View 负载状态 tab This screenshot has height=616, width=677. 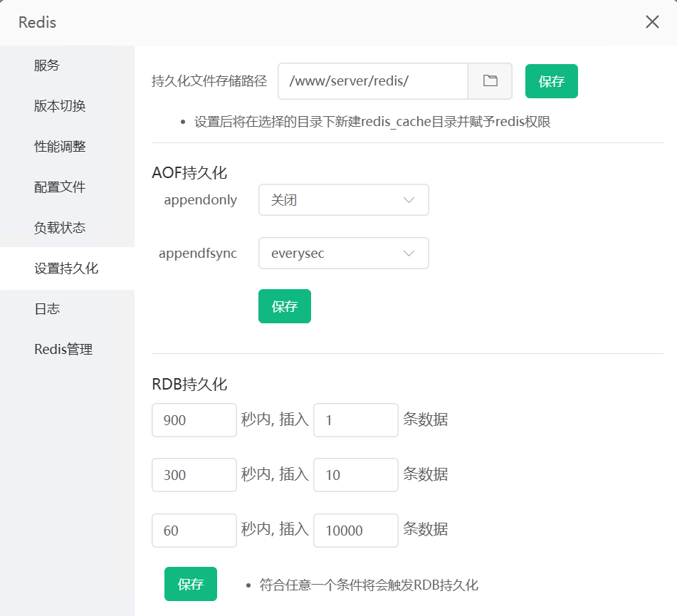click(67, 228)
